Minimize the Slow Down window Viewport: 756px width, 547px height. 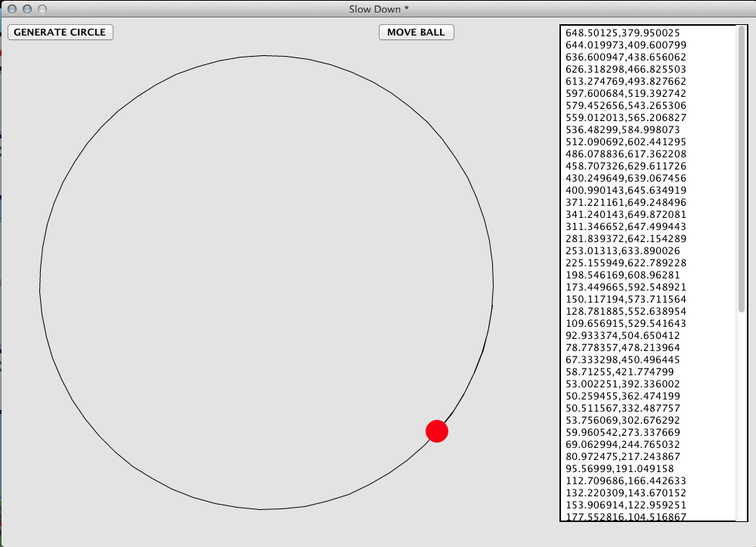pos(26,9)
